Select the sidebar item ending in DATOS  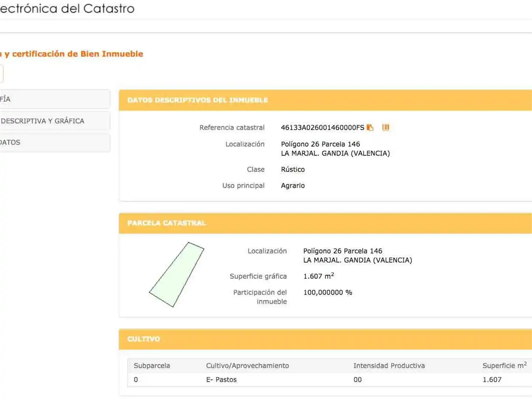[x=55, y=142]
